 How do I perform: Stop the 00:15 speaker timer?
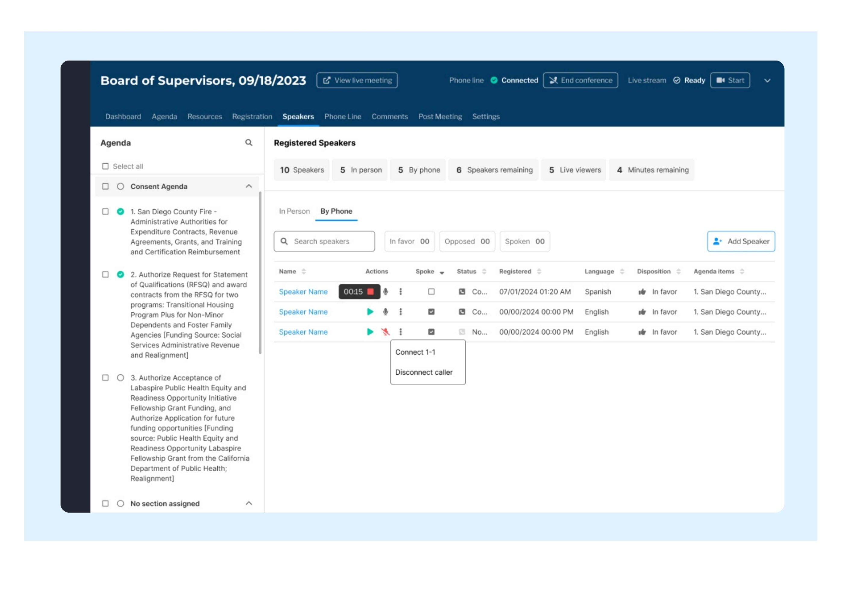[370, 292]
